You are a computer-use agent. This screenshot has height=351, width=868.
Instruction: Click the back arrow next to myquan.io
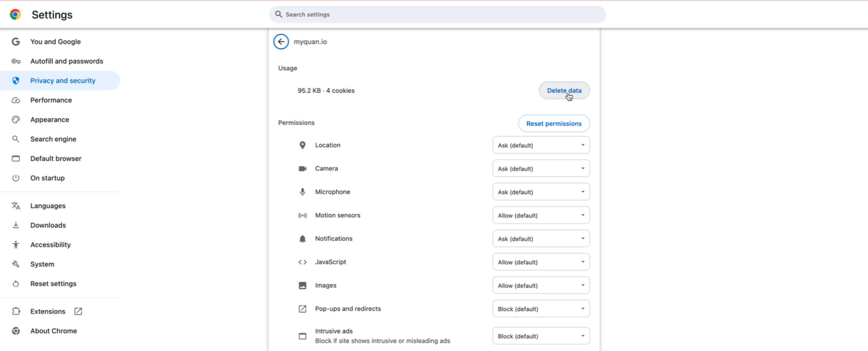coord(281,42)
